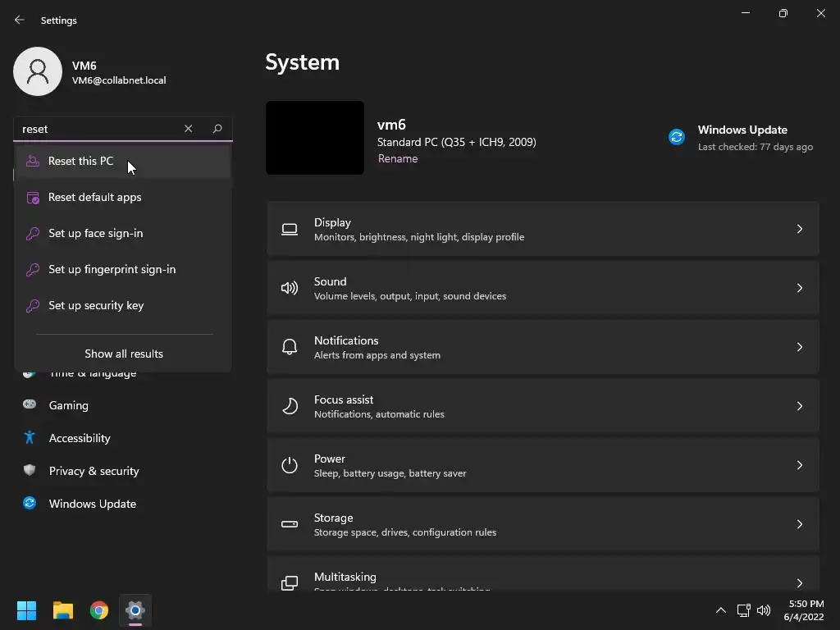Click the Windows Update sync icon near the top
Screen dimensions: 840x630
[676, 137]
